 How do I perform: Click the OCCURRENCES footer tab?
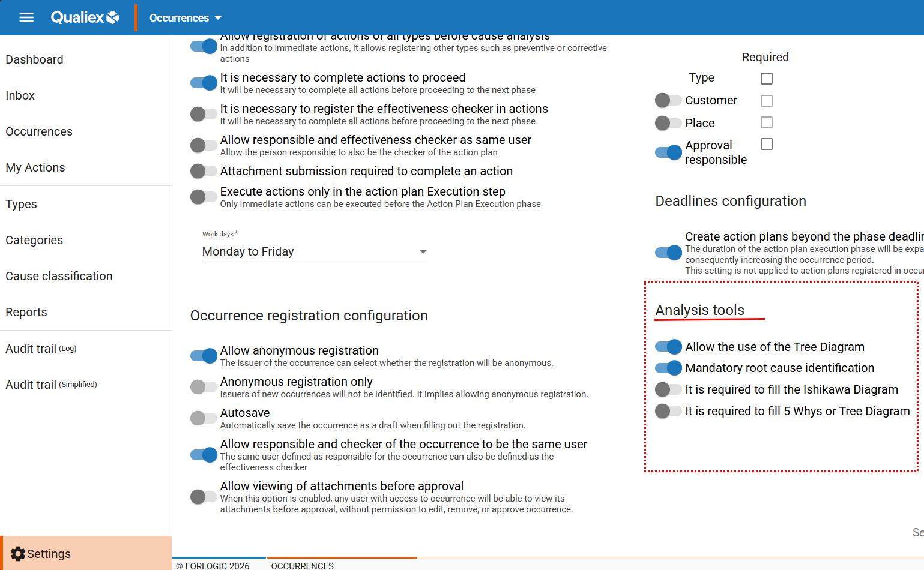click(302, 565)
